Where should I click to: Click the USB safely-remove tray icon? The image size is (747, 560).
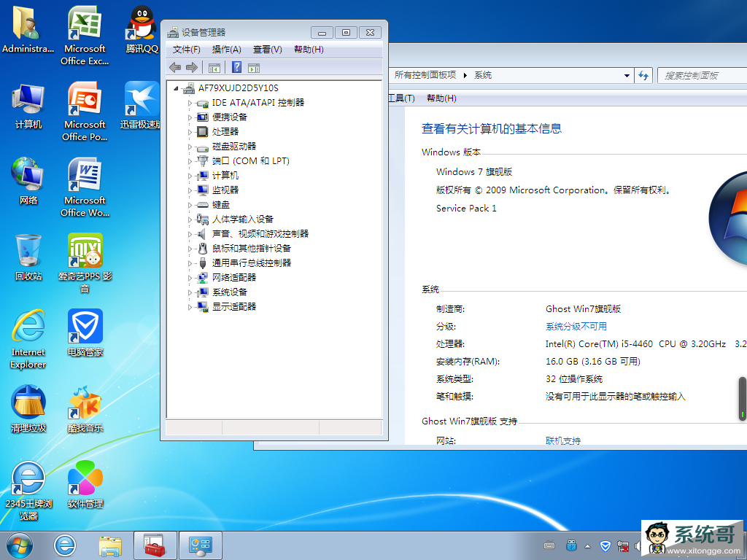pos(571,545)
